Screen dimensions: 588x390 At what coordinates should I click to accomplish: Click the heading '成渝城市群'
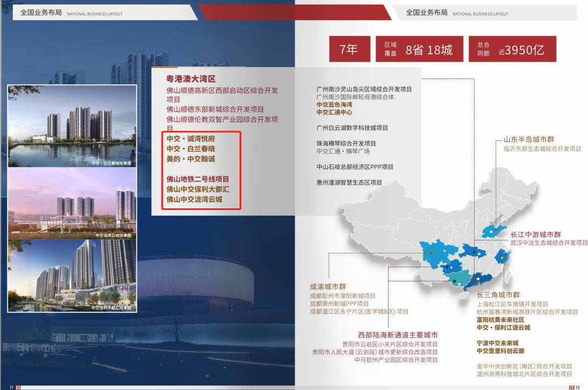coord(328,287)
